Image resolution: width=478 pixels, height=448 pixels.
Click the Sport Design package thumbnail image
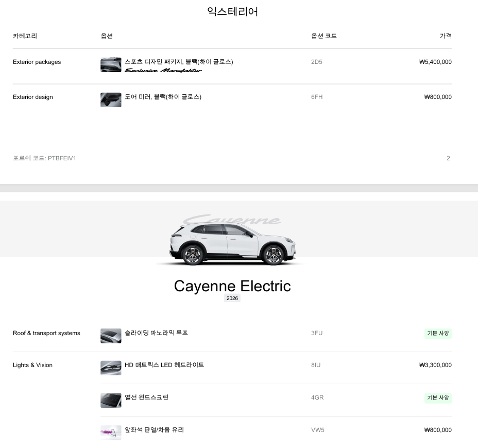point(111,65)
